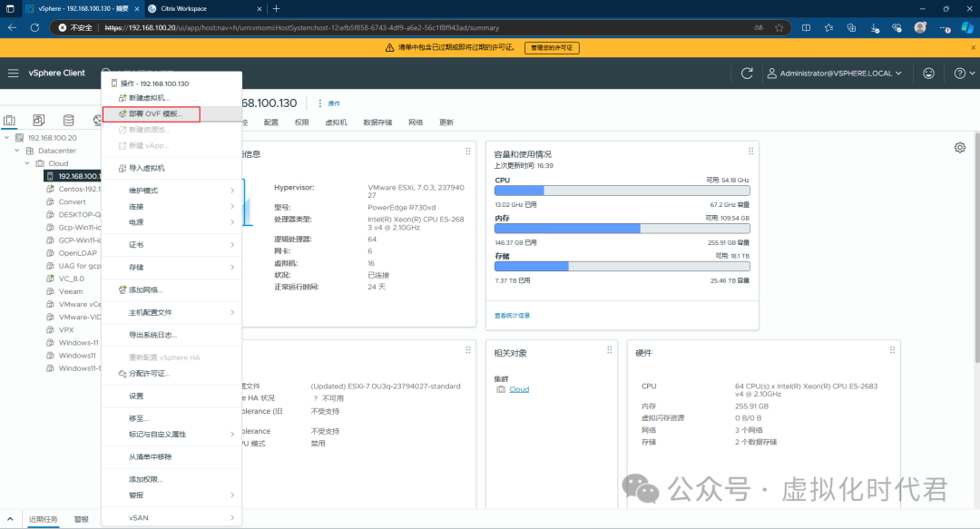Click drag handle of the 硬件 hardware card
This screenshot has width=980, height=529.
point(893,350)
